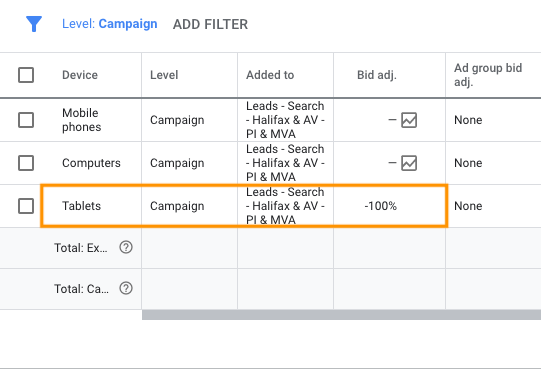Check the Computers row checkbox
Viewport: 541px width, 369px height.
(x=26, y=163)
